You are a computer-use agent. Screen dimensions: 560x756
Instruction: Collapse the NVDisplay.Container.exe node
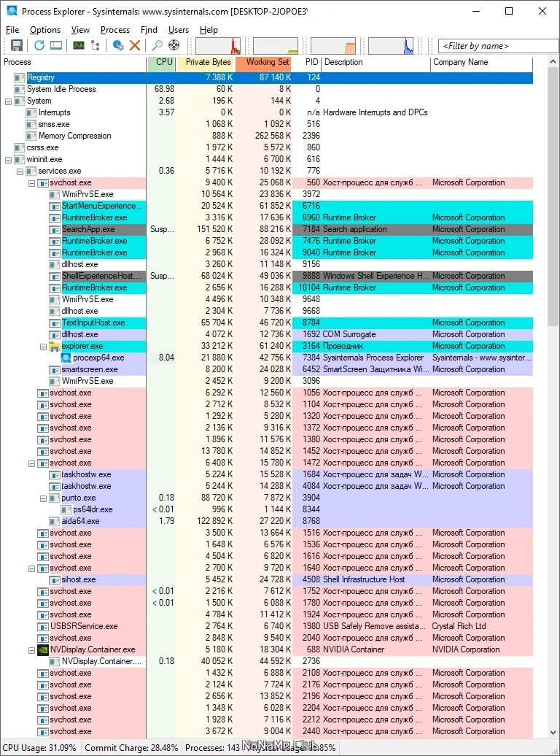click(32, 650)
